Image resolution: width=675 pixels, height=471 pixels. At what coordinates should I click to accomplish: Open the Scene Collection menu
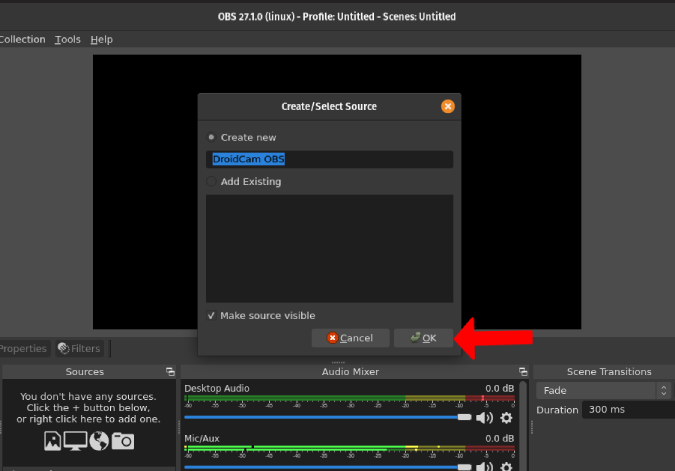(x=22, y=40)
